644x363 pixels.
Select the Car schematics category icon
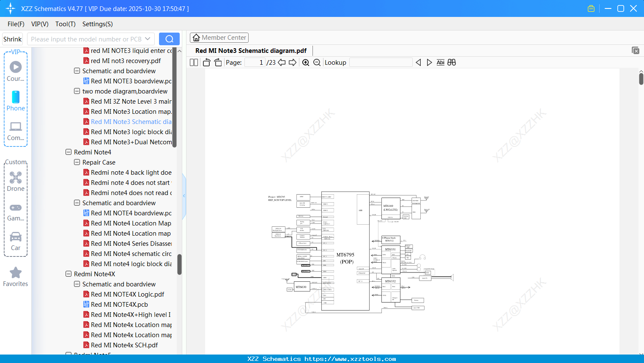pyautogui.click(x=15, y=237)
